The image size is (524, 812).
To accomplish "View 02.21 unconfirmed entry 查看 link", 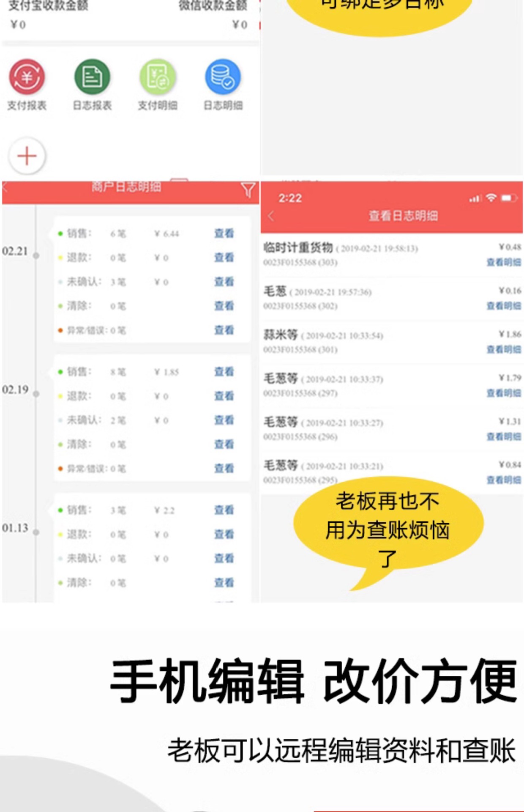I will [x=224, y=282].
